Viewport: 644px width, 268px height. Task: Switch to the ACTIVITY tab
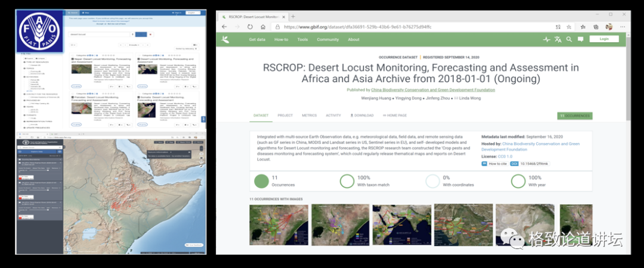333,116
